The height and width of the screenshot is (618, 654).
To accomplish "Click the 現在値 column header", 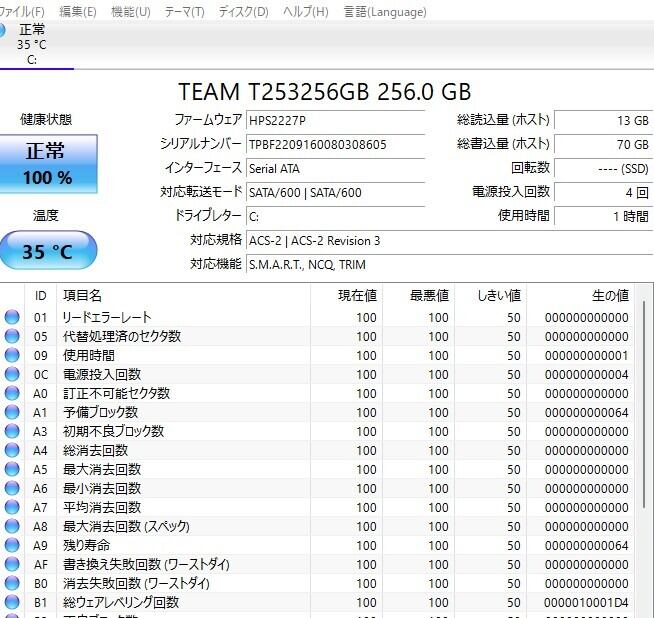I will pyautogui.click(x=346, y=296).
